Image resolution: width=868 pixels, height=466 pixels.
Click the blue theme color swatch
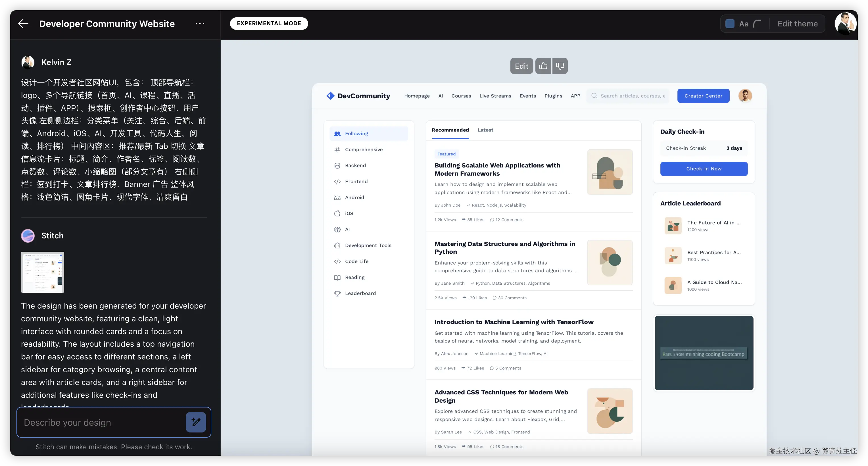[729, 24]
